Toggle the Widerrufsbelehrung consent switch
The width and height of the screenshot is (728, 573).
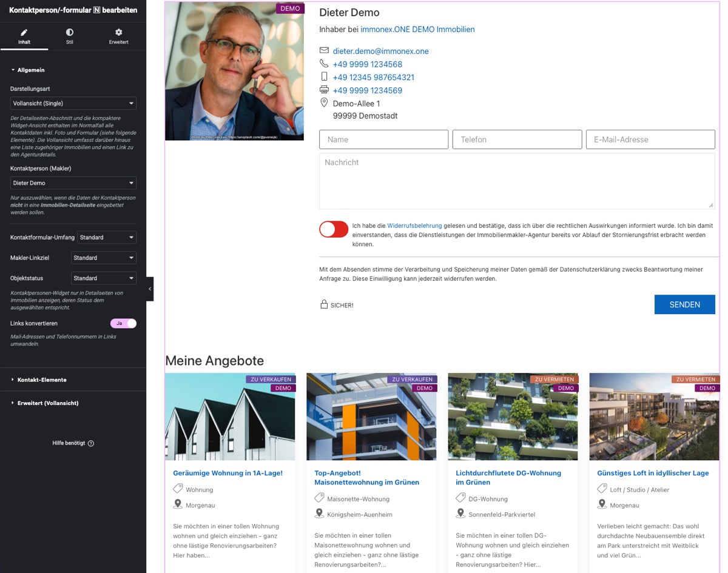point(334,229)
